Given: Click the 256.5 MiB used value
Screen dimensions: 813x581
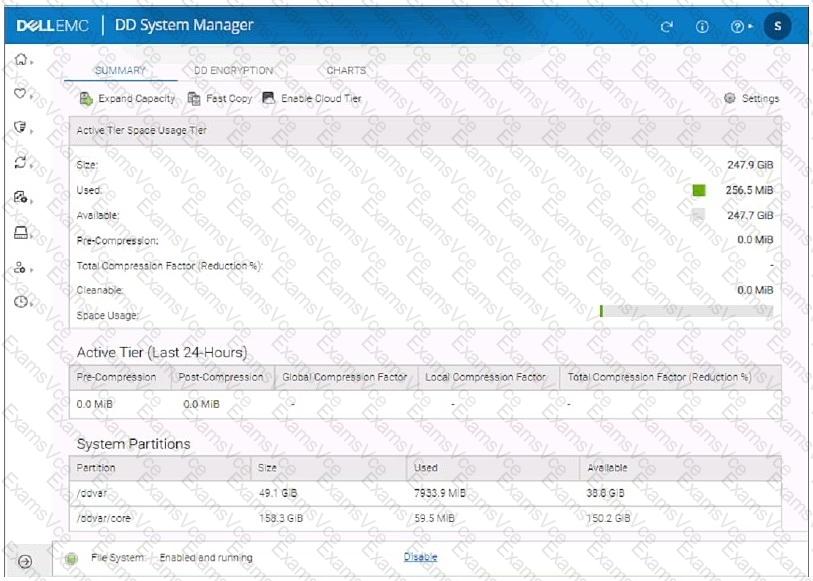Looking at the screenshot, I should (749, 190).
